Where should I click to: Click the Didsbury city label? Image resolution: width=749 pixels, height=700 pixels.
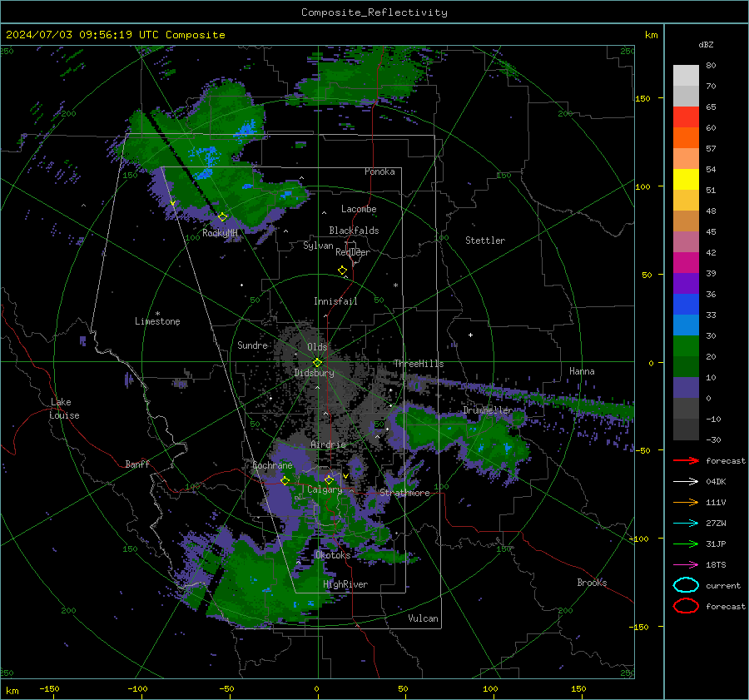314,373
